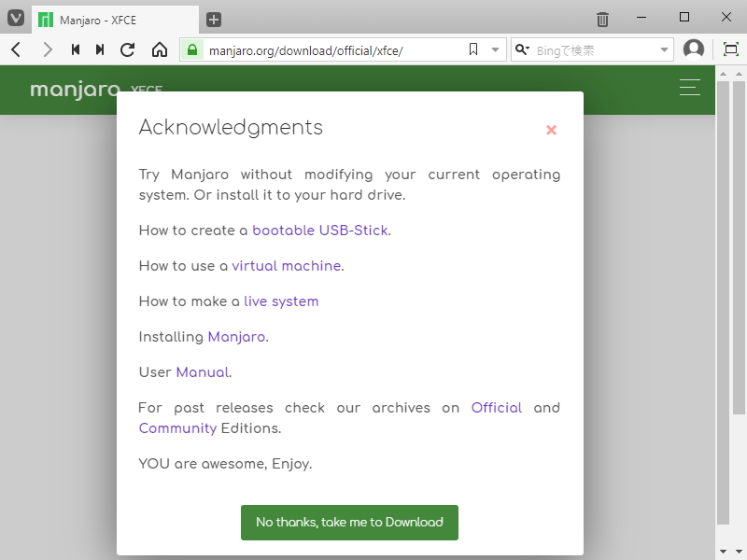This screenshot has height=560, width=747.
Task: Reload the current page
Action: coord(127,49)
